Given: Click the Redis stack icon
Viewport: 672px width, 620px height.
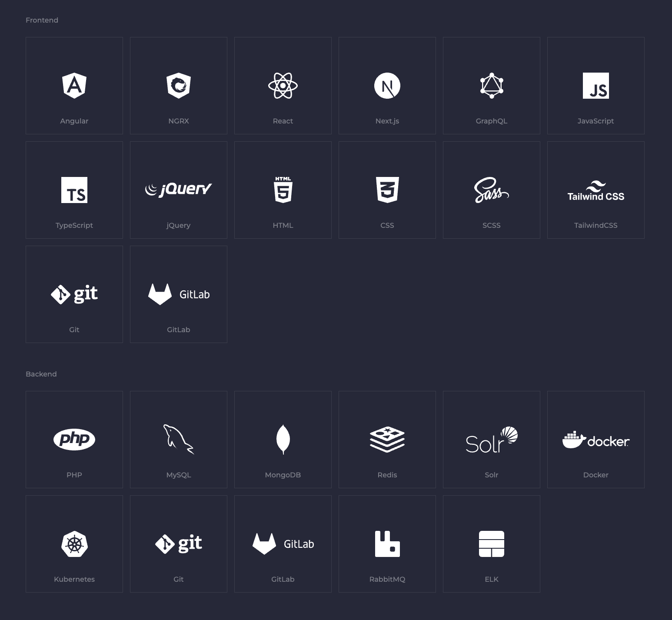Looking at the screenshot, I should pyautogui.click(x=387, y=439).
